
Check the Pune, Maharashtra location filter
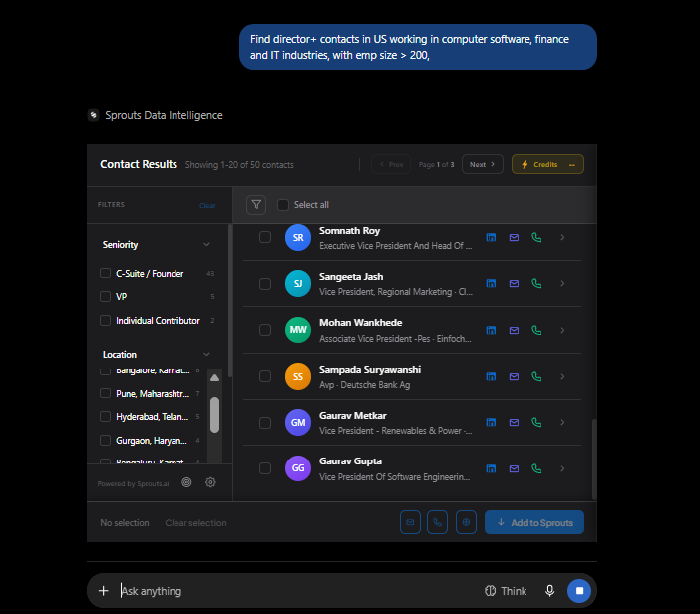pyautogui.click(x=105, y=393)
